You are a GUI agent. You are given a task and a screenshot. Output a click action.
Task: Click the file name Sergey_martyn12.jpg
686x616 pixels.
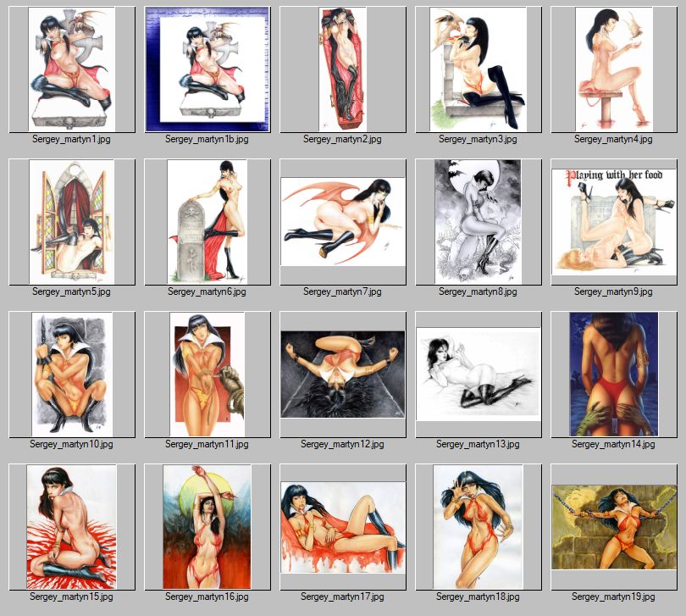pos(342,444)
